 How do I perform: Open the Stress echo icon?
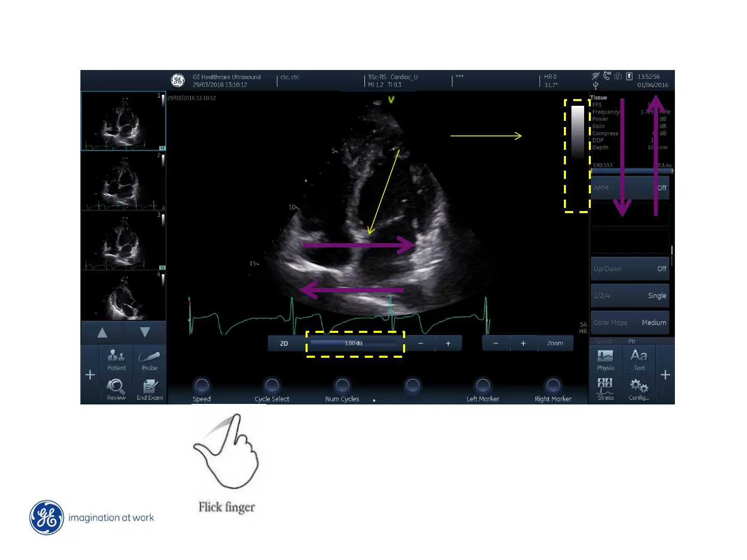click(605, 389)
